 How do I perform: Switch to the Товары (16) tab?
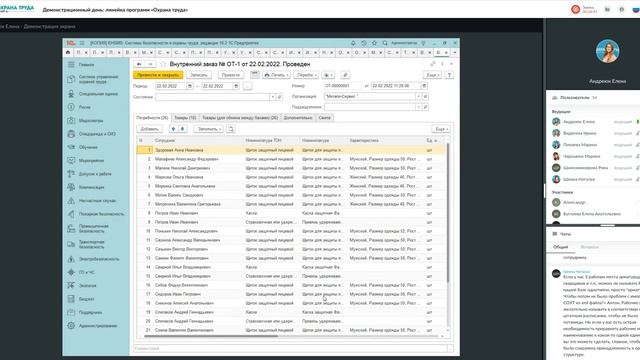pyautogui.click(x=185, y=118)
